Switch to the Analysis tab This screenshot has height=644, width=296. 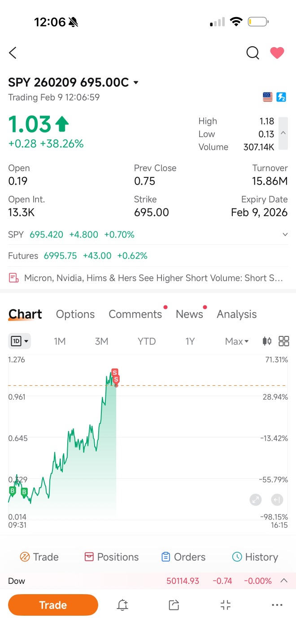pos(237,314)
